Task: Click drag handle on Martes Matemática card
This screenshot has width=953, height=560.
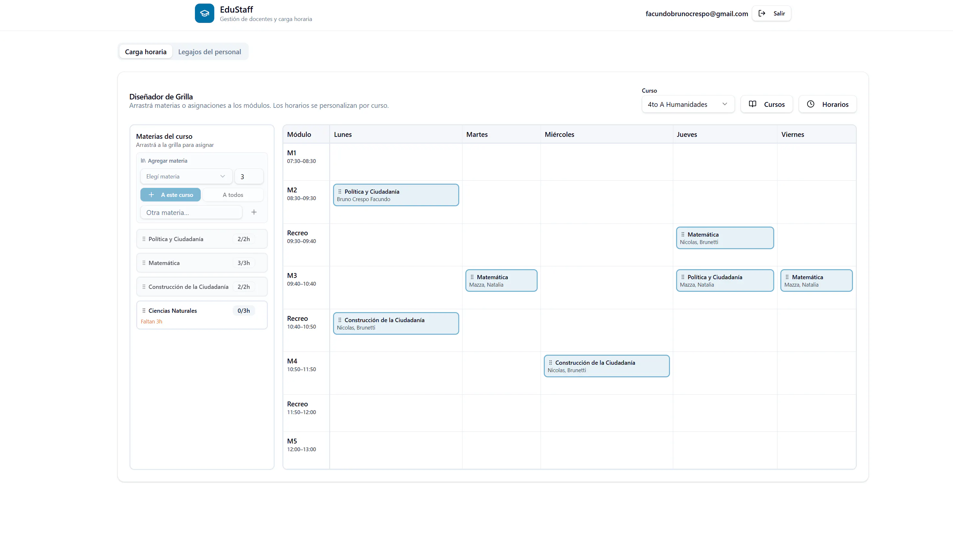Action: [472, 277]
